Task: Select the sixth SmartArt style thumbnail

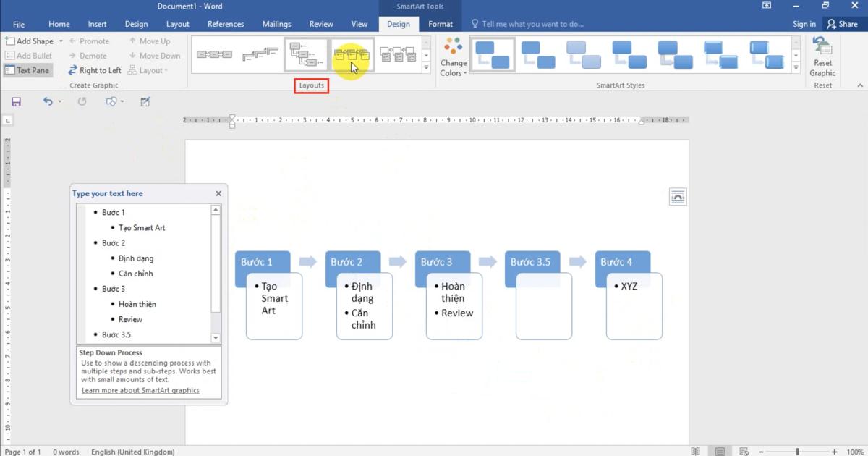Action: pyautogui.click(x=720, y=55)
